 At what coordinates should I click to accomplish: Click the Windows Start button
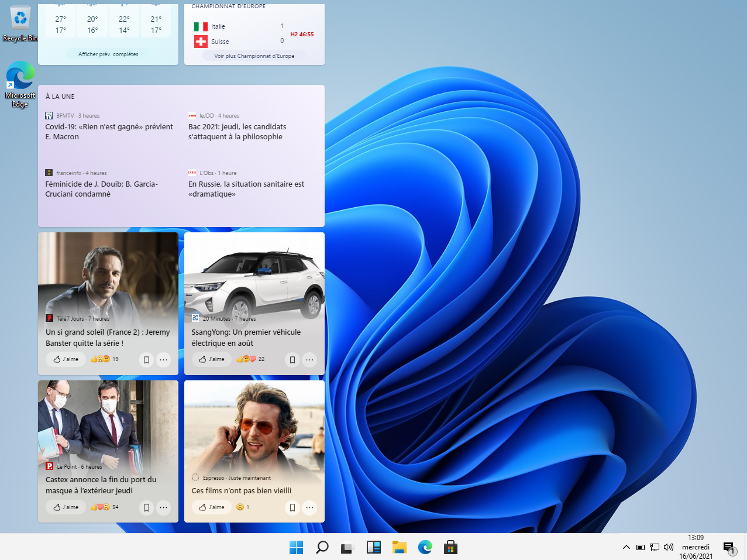296,547
